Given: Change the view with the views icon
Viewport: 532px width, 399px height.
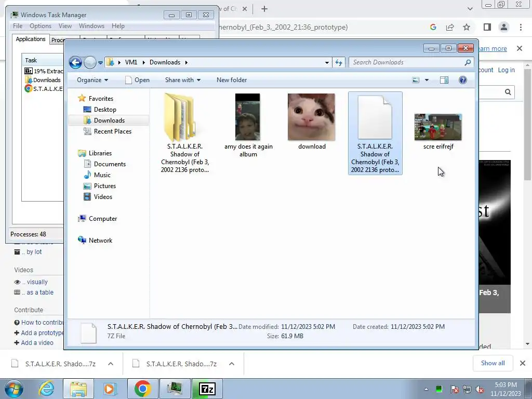Looking at the screenshot, I should pos(416,80).
